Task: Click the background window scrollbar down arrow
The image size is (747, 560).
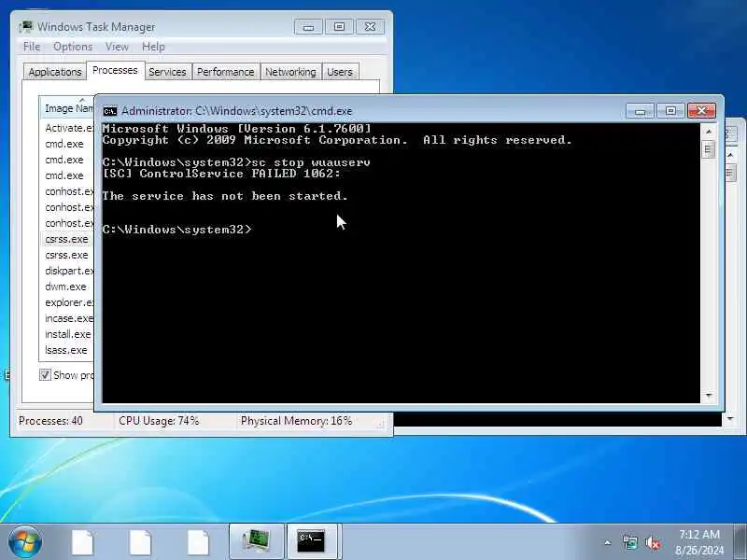Action: 730,419
